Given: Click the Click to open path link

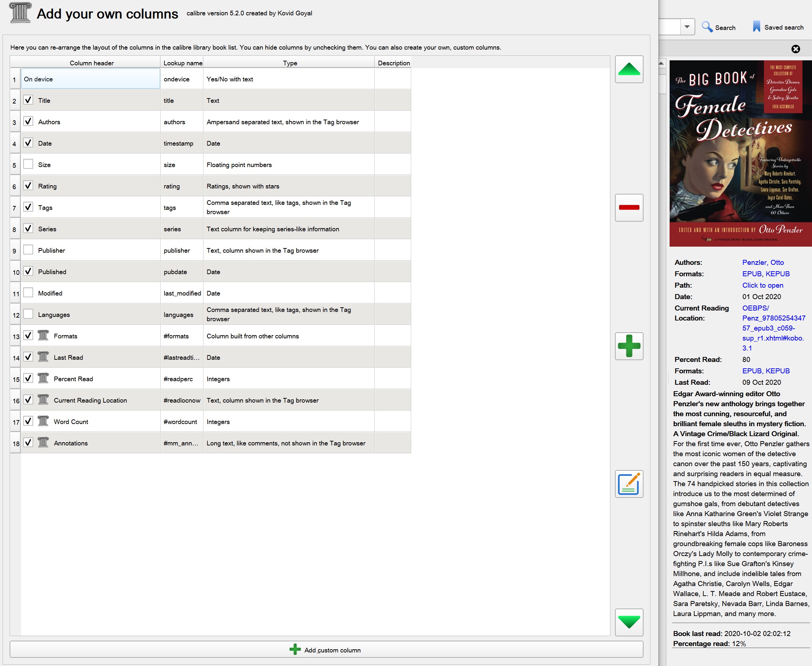Looking at the screenshot, I should tap(762, 285).
